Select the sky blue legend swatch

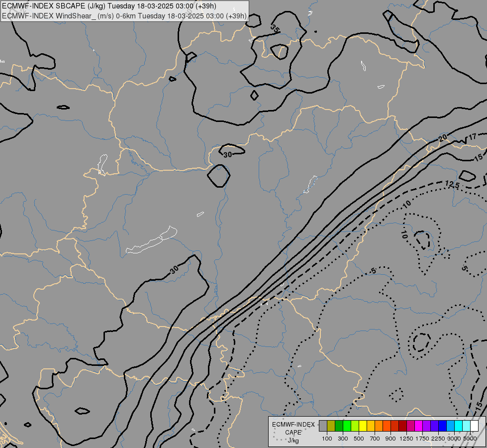click(x=450, y=426)
